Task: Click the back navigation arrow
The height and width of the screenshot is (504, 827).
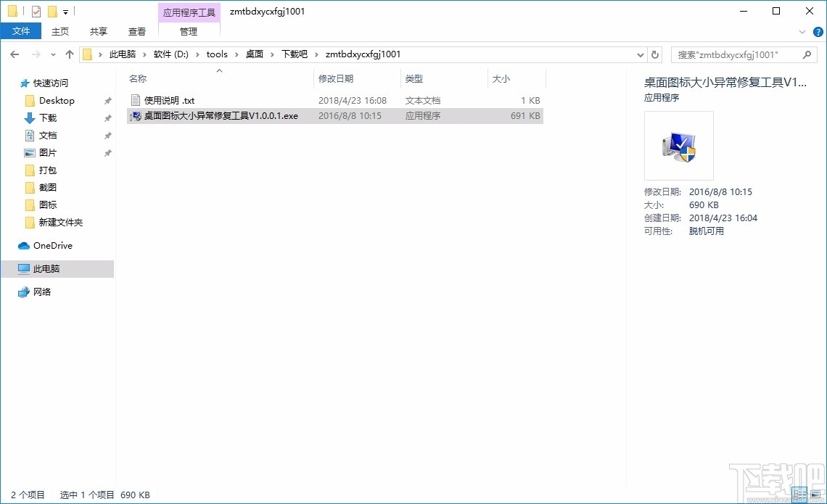Action: [14, 54]
